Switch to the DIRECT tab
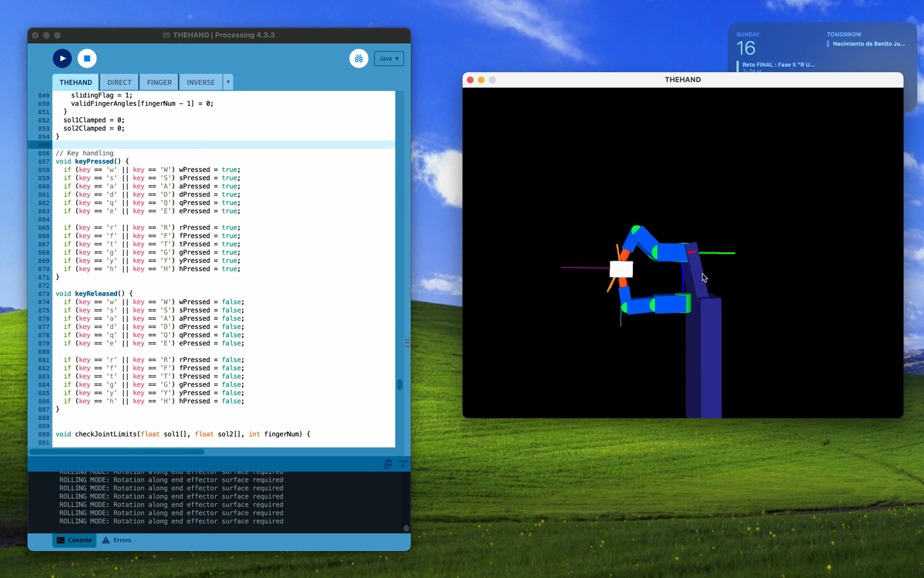Image resolution: width=924 pixels, height=578 pixels. pos(119,82)
